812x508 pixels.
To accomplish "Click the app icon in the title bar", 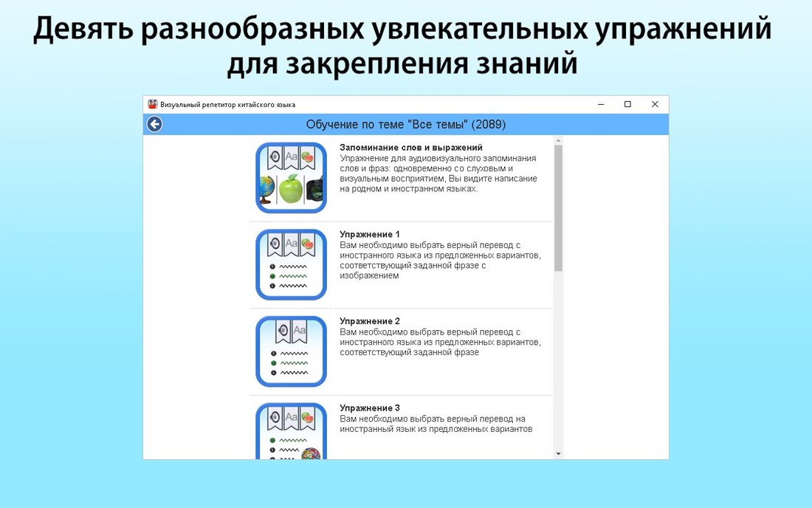I will coord(152,104).
